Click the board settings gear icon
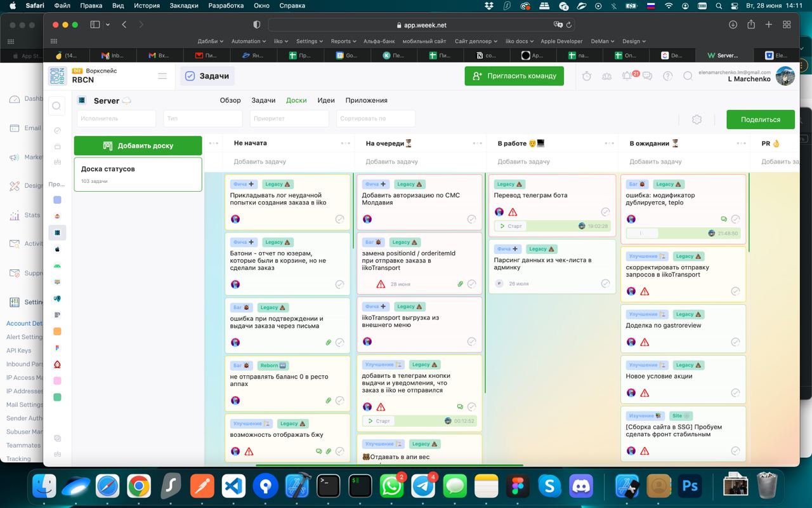 point(697,119)
